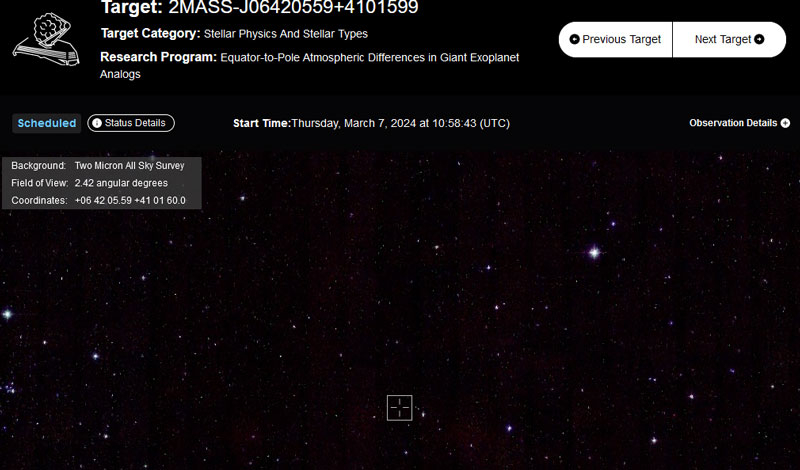The width and height of the screenshot is (800, 470).
Task: Click the left arrow icon on Previous Target
Action: (x=574, y=40)
